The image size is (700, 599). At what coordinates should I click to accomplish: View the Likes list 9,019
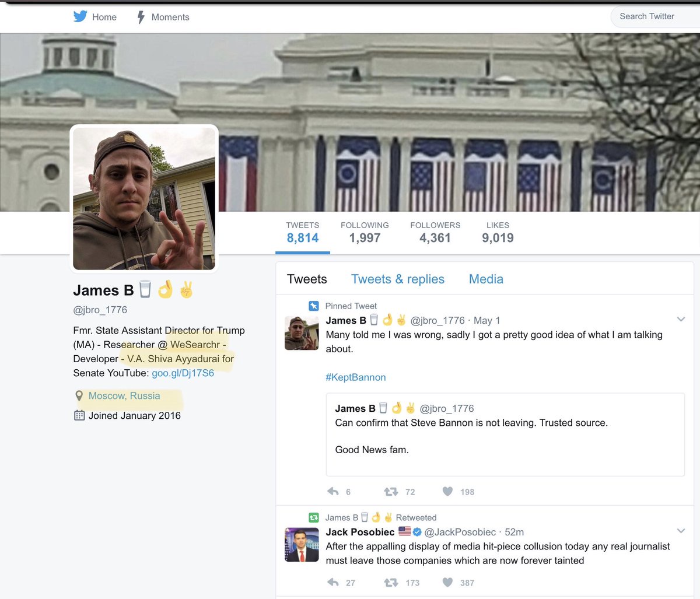[x=498, y=232]
